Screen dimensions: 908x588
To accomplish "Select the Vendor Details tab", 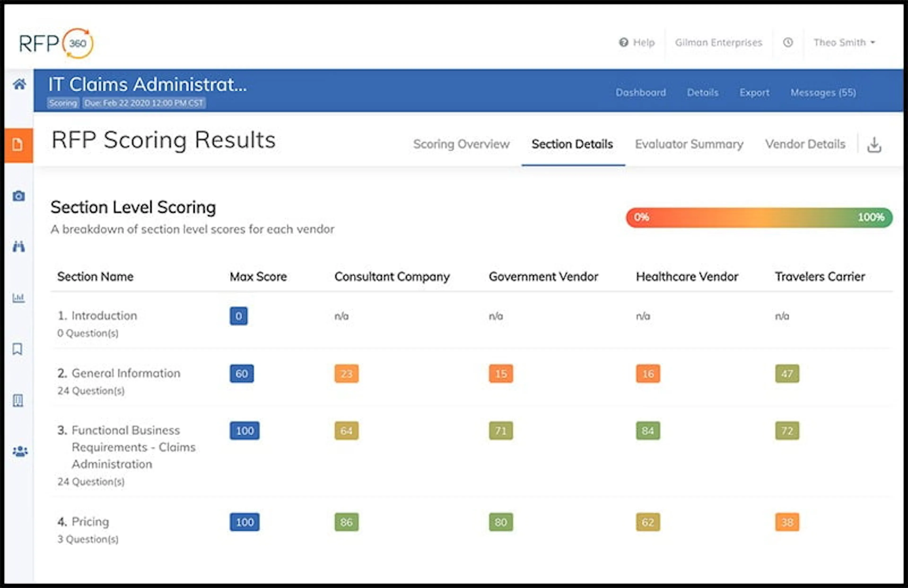I will tap(805, 144).
